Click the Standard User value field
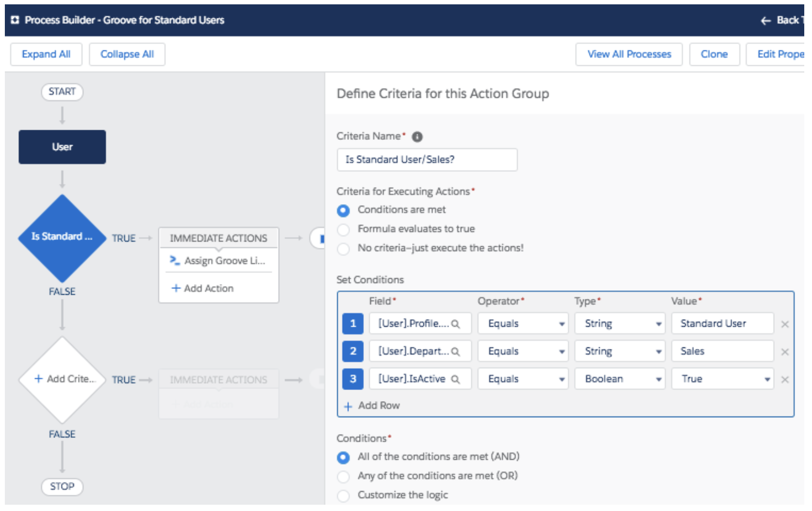812x511 pixels. (722, 323)
